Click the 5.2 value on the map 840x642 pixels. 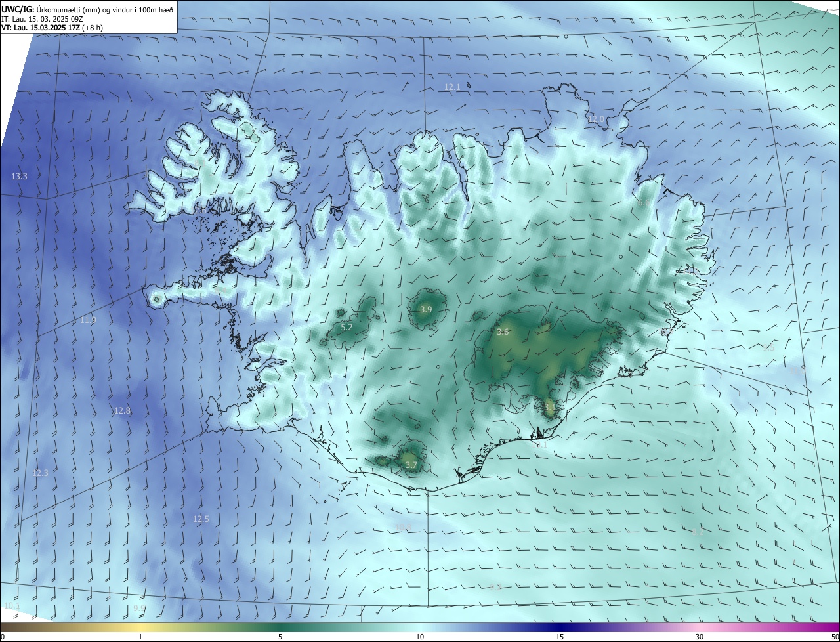(347, 327)
